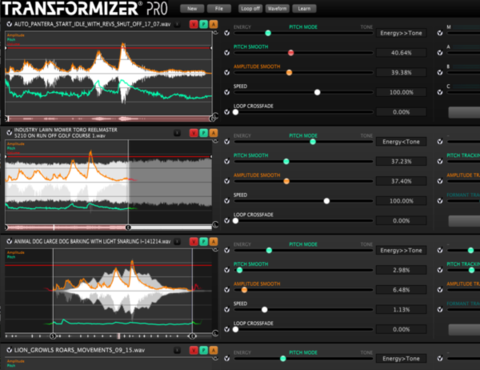Screen dimensions: 480x370
Task: Click the red X button on lion growls track
Action: (194, 350)
